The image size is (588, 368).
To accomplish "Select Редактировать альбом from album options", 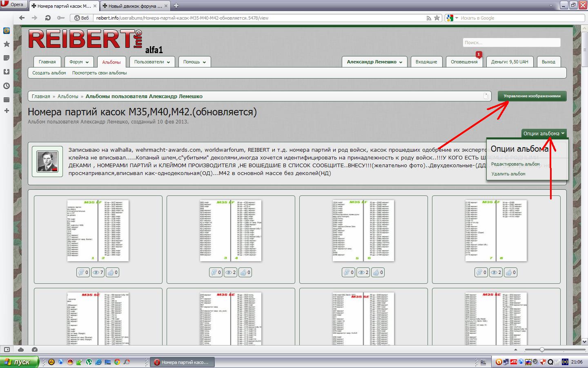I will (x=515, y=164).
